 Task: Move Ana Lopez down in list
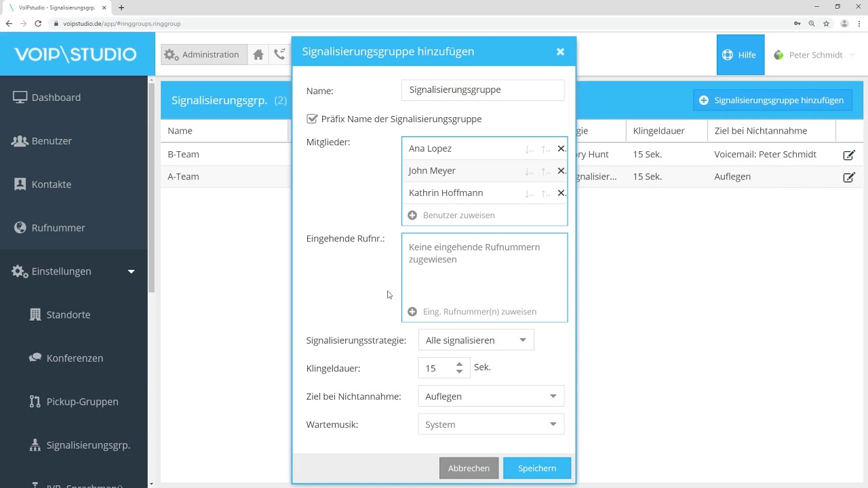coord(530,149)
